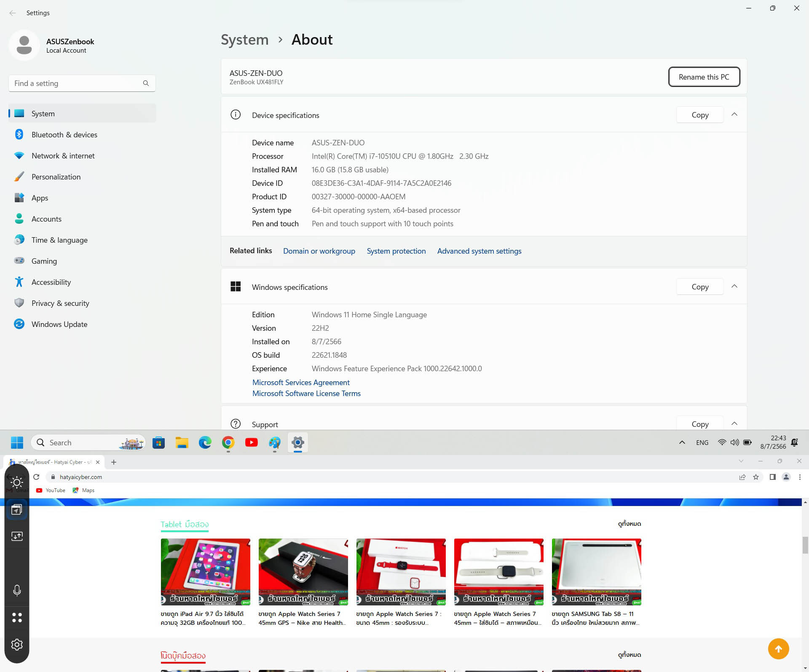This screenshot has height=672, width=809.
Task: Click the orange scroll-to-top arrow button
Action: click(x=778, y=649)
